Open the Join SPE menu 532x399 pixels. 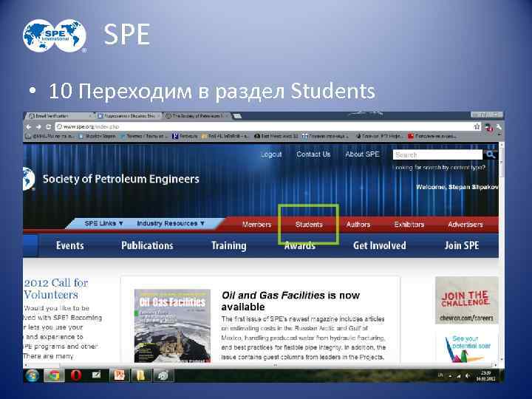point(461,245)
